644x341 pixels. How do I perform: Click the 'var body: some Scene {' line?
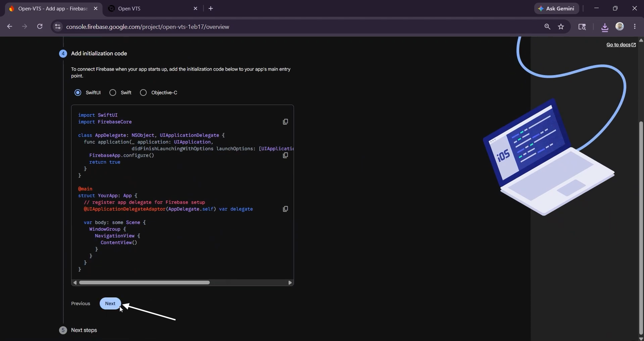point(115,223)
